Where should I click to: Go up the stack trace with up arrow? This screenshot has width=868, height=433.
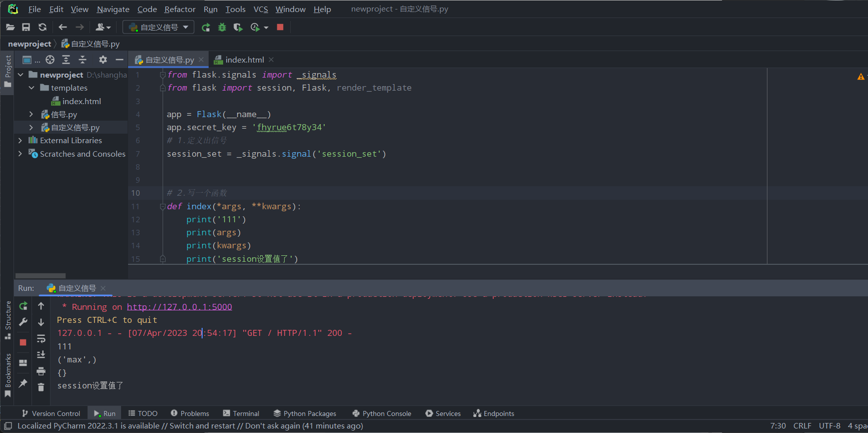click(x=41, y=306)
